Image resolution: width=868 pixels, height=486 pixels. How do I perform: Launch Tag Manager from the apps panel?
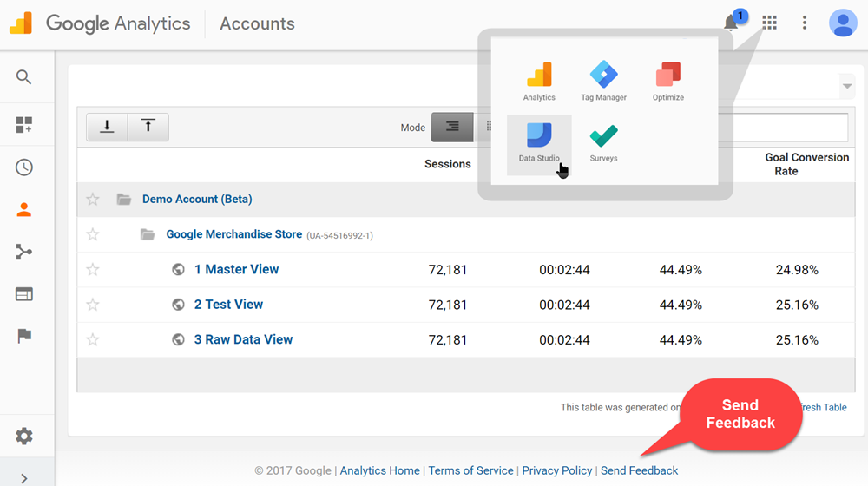coord(603,82)
